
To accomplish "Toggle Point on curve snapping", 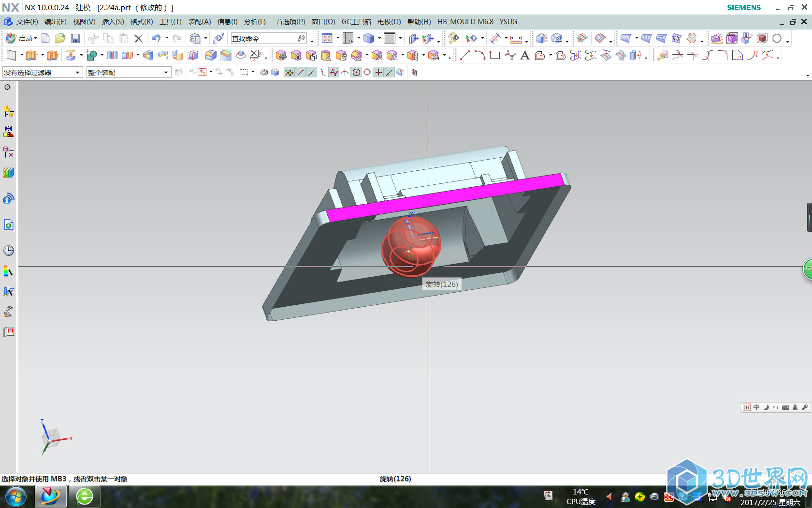I will pos(390,73).
